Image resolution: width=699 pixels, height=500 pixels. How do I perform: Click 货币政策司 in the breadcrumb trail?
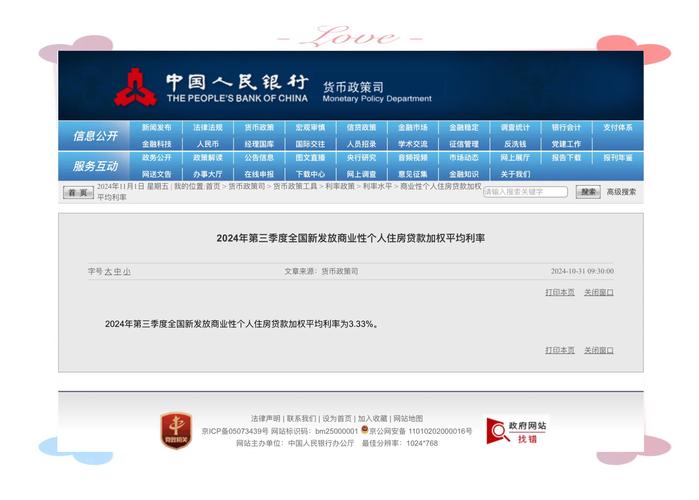[x=247, y=186]
